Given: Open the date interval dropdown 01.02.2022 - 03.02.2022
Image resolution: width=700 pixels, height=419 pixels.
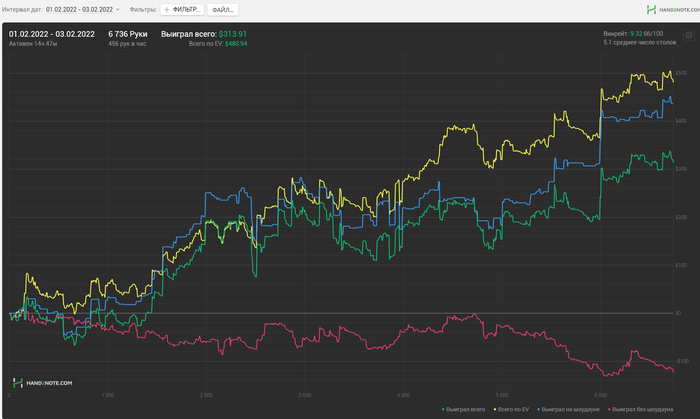Looking at the screenshot, I should pyautogui.click(x=83, y=9).
